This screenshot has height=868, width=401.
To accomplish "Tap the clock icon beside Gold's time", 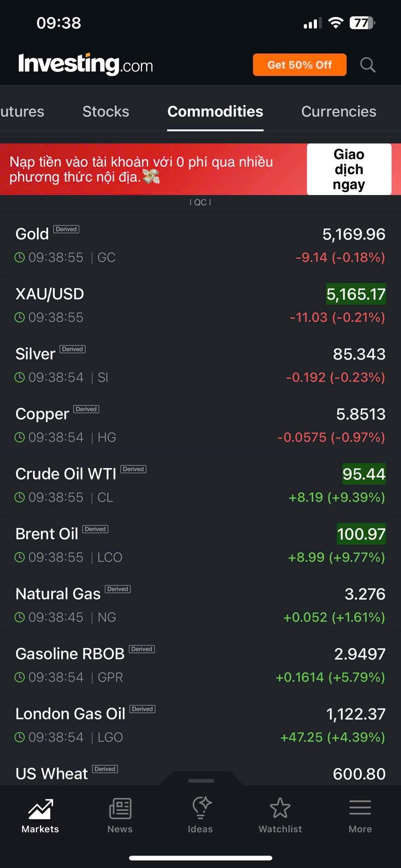I will pyautogui.click(x=20, y=257).
